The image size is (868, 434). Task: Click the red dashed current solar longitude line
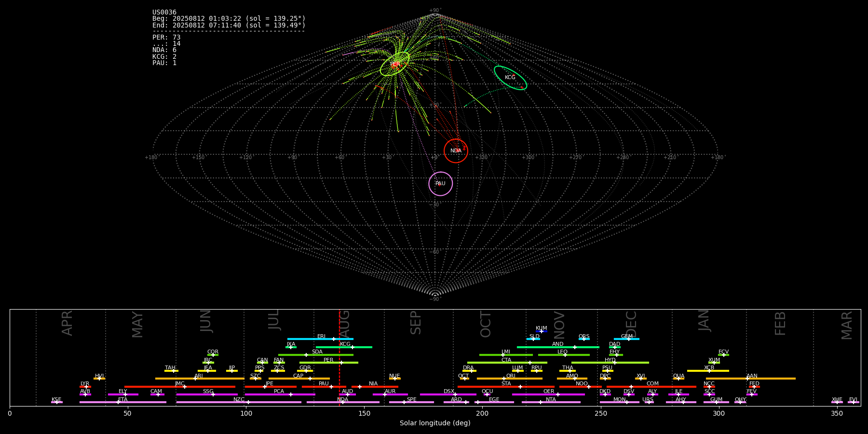click(x=339, y=357)
